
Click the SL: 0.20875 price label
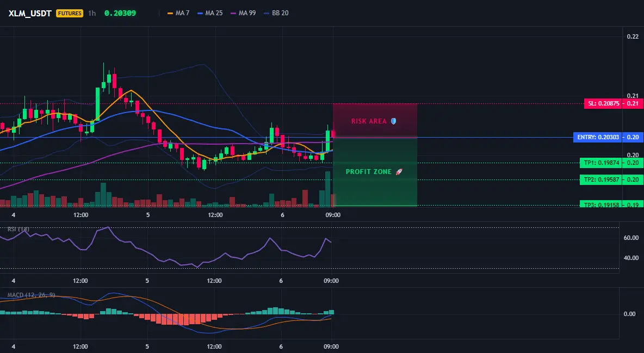tap(603, 103)
